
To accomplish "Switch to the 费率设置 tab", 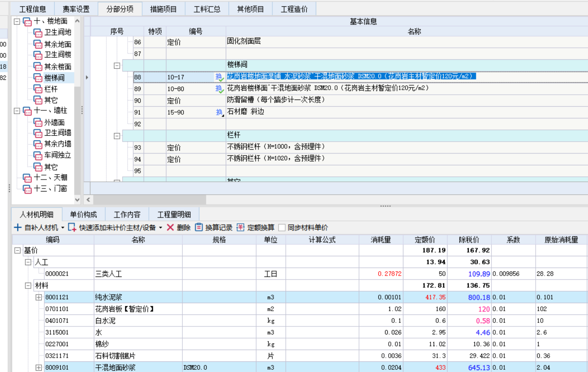I will point(76,9).
